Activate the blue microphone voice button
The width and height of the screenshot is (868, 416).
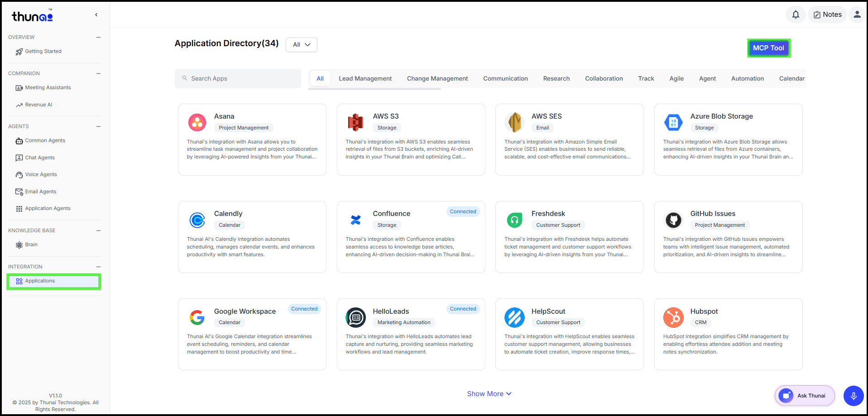(x=854, y=396)
